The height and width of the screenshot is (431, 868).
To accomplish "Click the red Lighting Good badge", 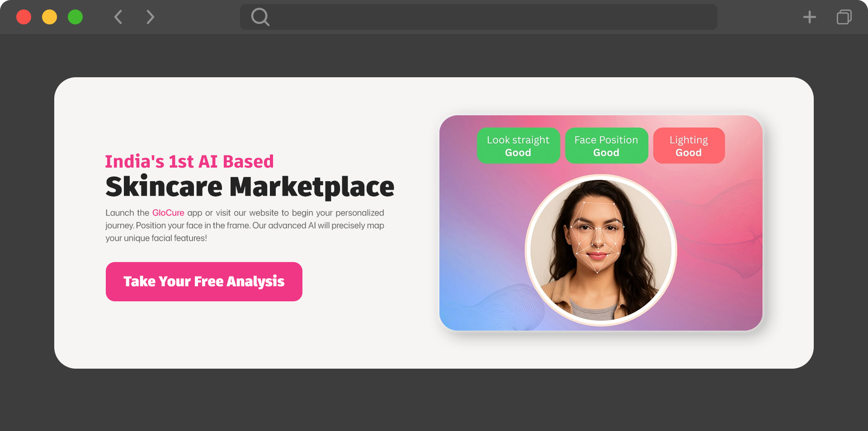I will point(689,145).
